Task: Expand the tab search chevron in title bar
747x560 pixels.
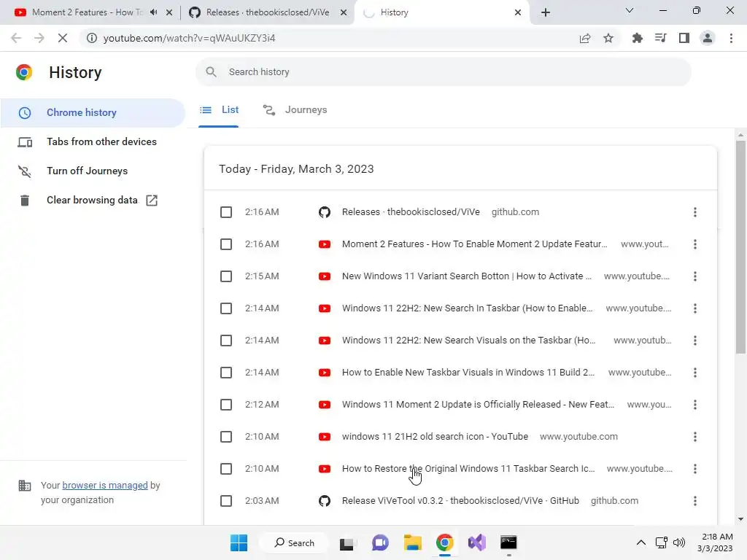Action: (x=630, y=10)
